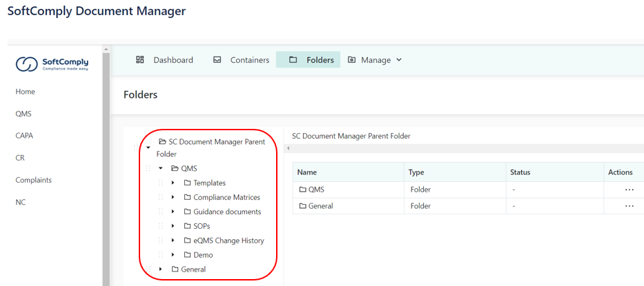Expand the General folder in tree
The width and height of the screenshot is (644, 286).
(x=161, y=269)
